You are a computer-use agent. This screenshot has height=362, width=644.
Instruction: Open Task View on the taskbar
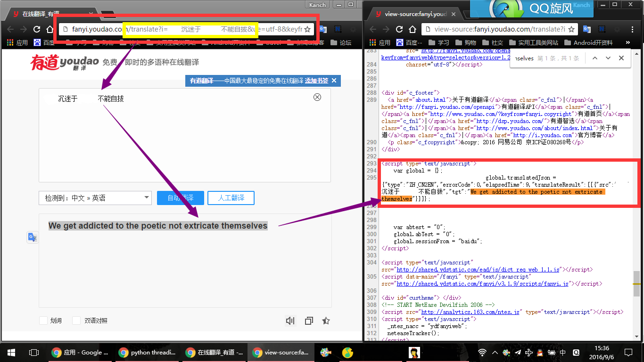[x=34, y=352]
